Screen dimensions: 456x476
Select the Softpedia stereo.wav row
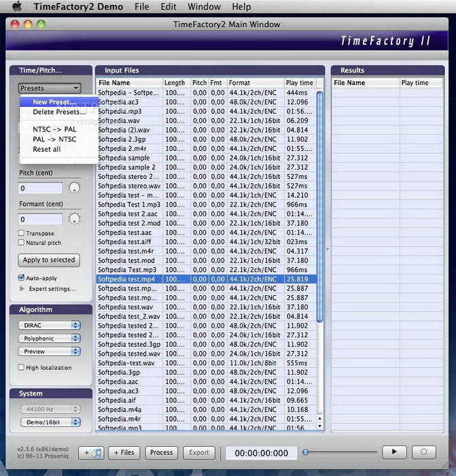click(207, 186)
